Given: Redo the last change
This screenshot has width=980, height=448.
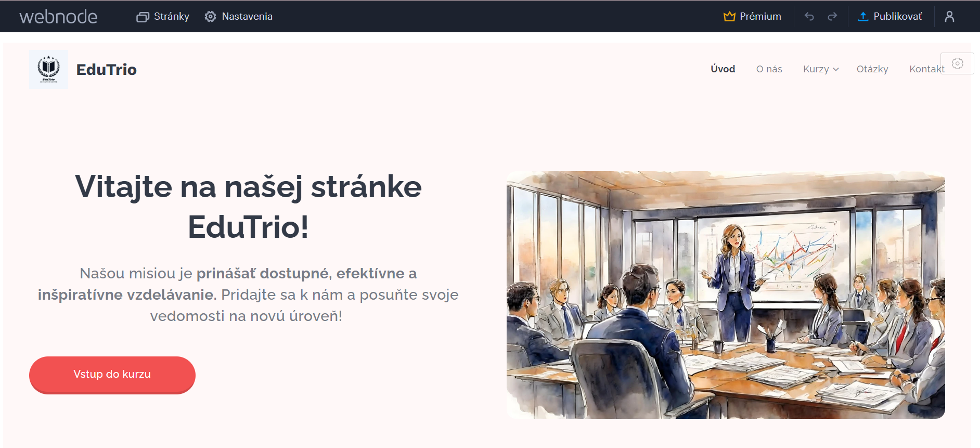Looking at the screenshot, I should (832, 17).
